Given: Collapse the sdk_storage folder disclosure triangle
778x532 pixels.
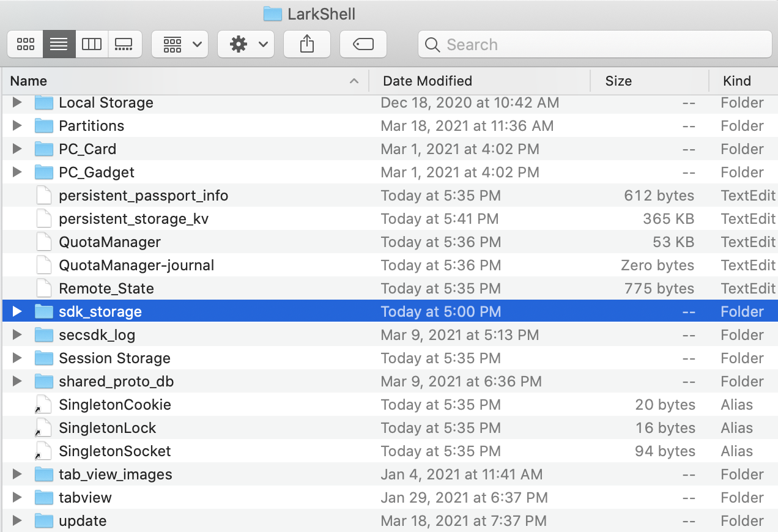Looking at the screenshot, I should [x=17, y=311].
